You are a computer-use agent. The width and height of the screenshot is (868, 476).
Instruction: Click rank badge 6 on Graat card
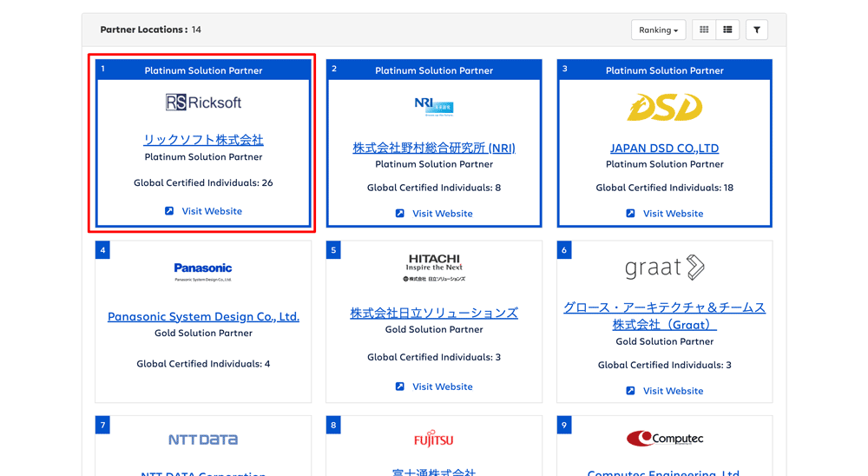[x=564, y=250]
